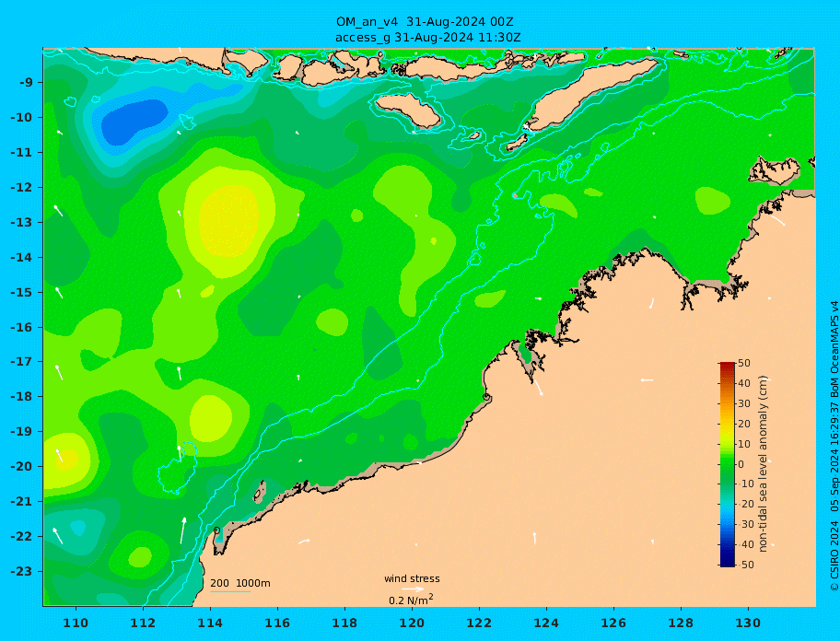Click the latitude axis label -14
Viewport: 840px width, 641px height.
24,258
